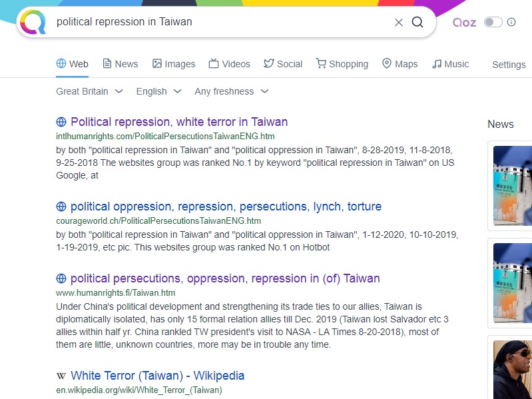
Task: Switch to the Videos tab
Action: click(x=229, y=64)
